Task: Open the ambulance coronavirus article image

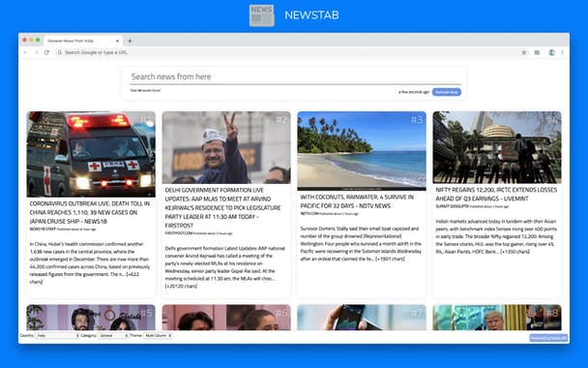Action: click(91, 154)
